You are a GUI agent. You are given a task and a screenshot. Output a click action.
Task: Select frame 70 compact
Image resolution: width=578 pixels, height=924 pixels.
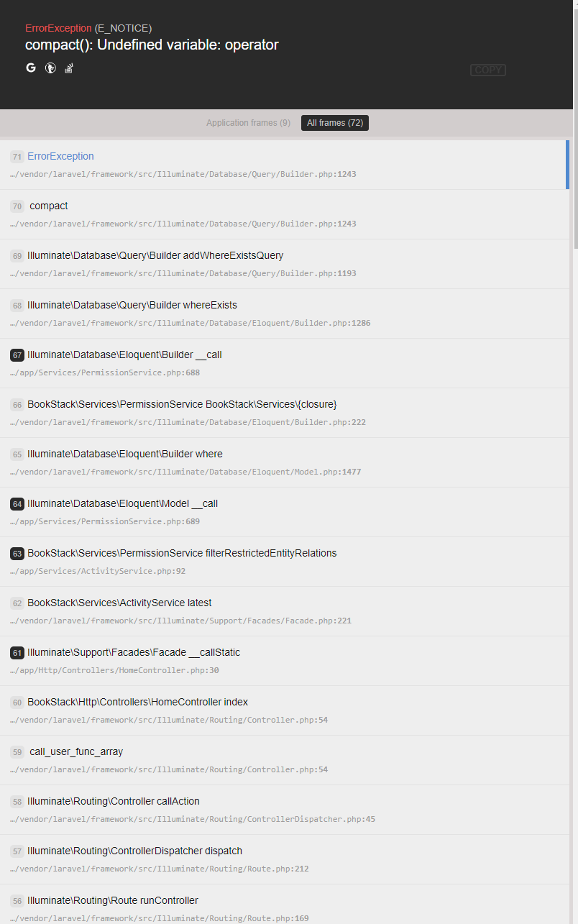[285, 214]
